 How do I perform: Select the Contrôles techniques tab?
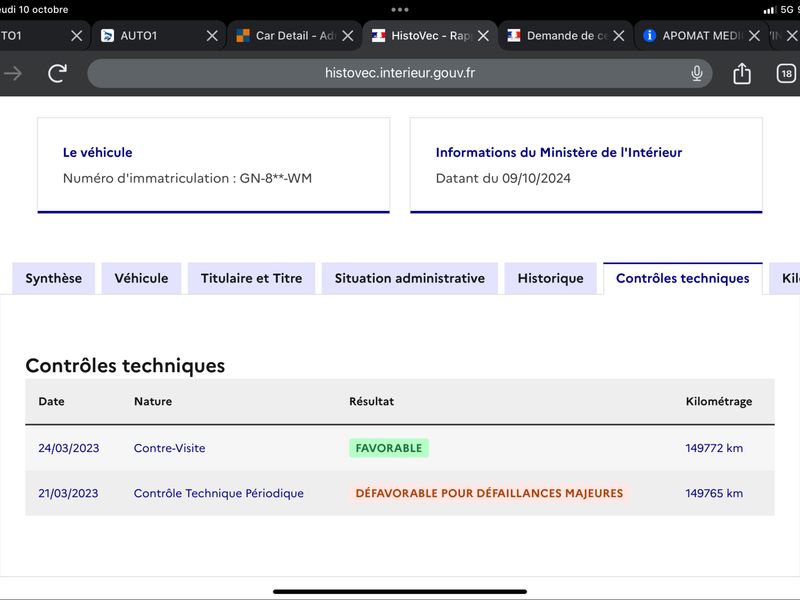683,278
